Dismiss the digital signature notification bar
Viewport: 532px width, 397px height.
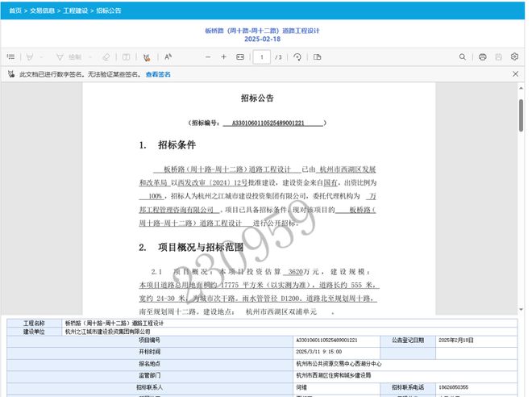click(515, 73)
